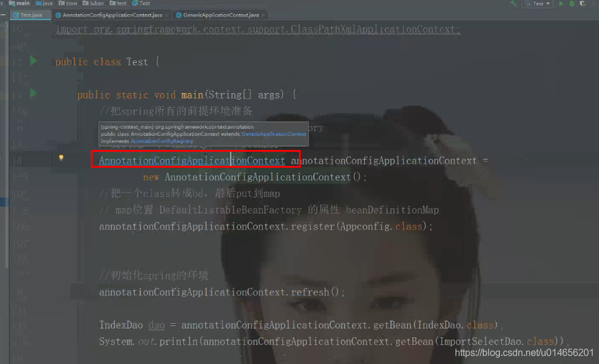
Task: Open the GenericApplicationContext.java tab
Action: (x=221, y=15)
